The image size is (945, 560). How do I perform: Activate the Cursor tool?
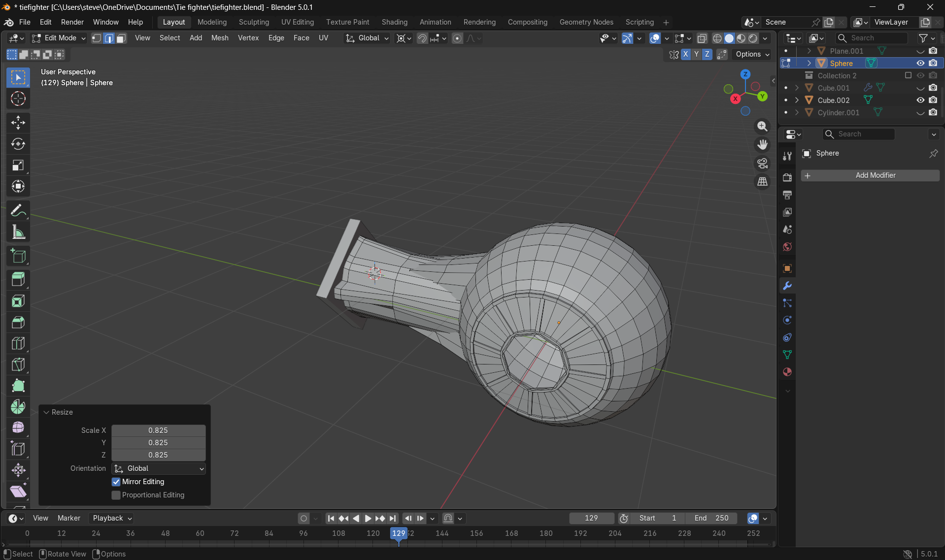[18, 99]
